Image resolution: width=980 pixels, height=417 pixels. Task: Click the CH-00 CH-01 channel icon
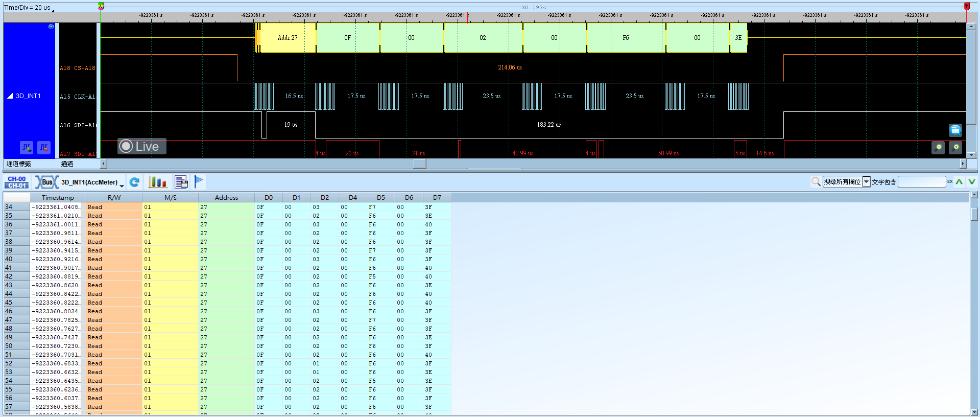point(17,182)
